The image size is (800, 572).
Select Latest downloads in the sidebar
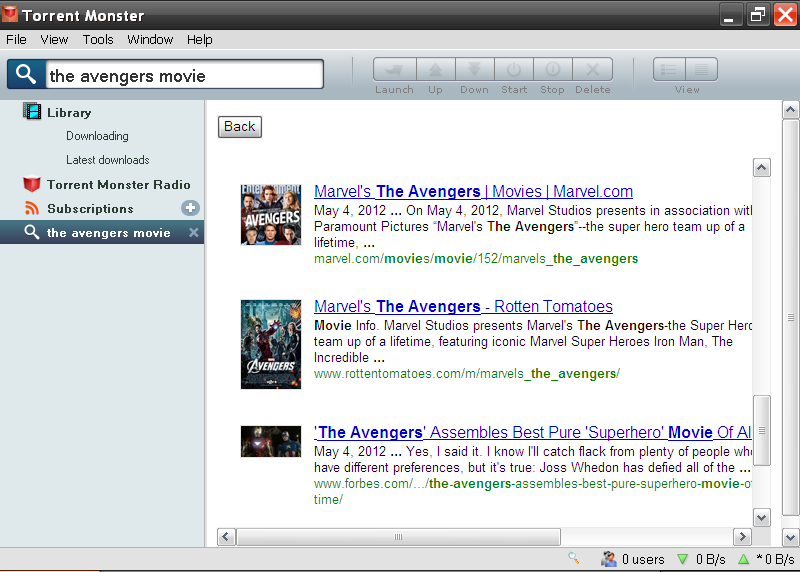pyautogui.click(x=108, y=160)
